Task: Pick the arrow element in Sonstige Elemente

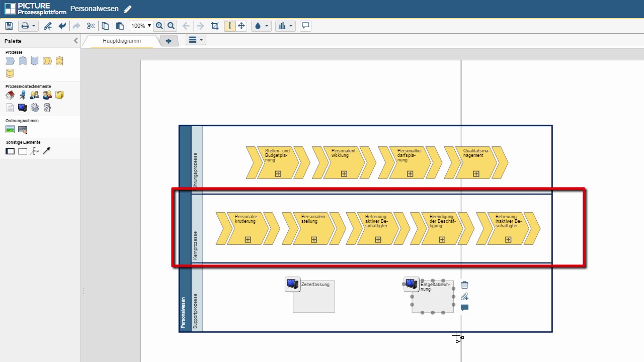Action: [47, 151]
